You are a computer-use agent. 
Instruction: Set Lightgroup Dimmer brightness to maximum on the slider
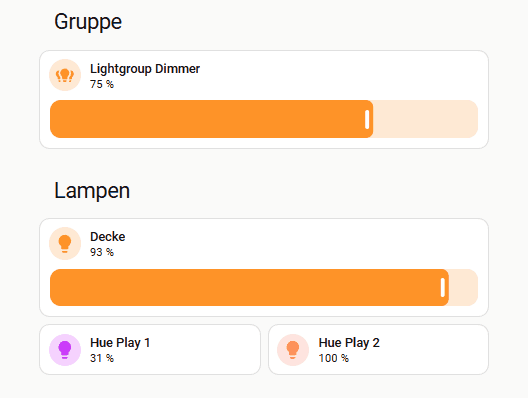pos(475,119)
